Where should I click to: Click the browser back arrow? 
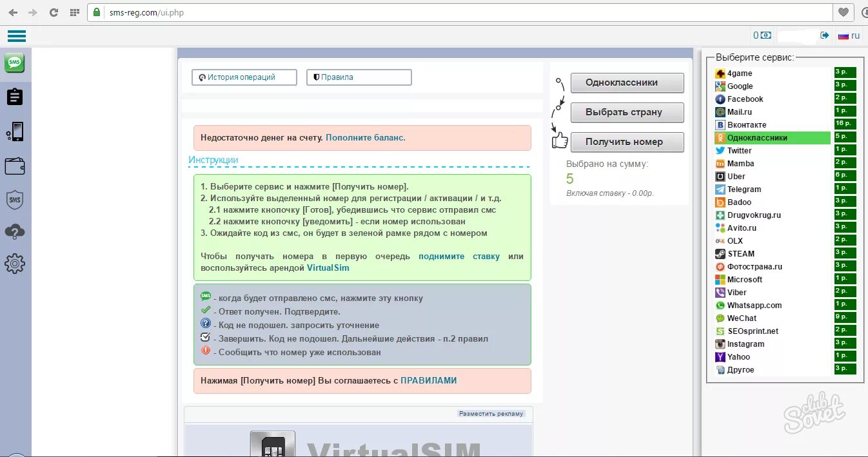click(14, 12)
